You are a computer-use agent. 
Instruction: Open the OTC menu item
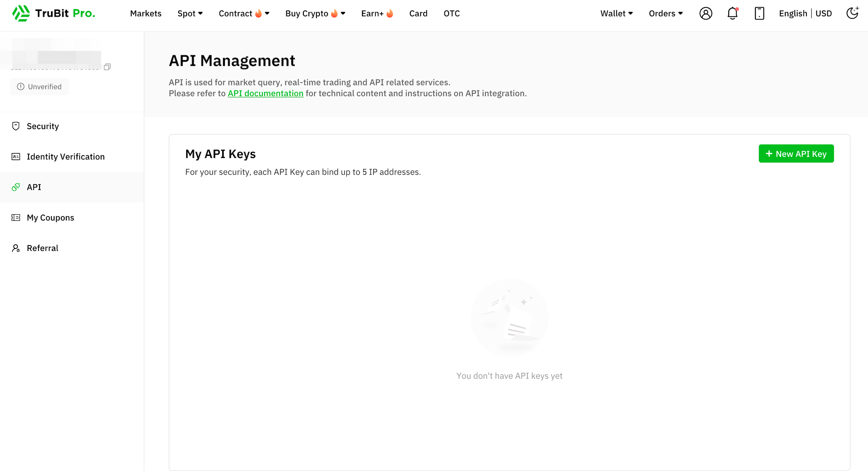(451, 13)
